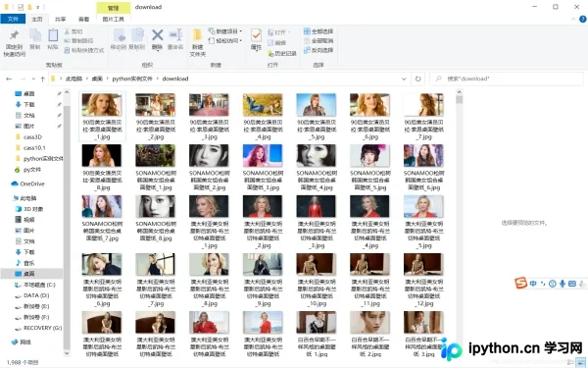588x368 pixels.
Task: Expand breadcrumb chevron after 此电脑
Action: point(87,79)
